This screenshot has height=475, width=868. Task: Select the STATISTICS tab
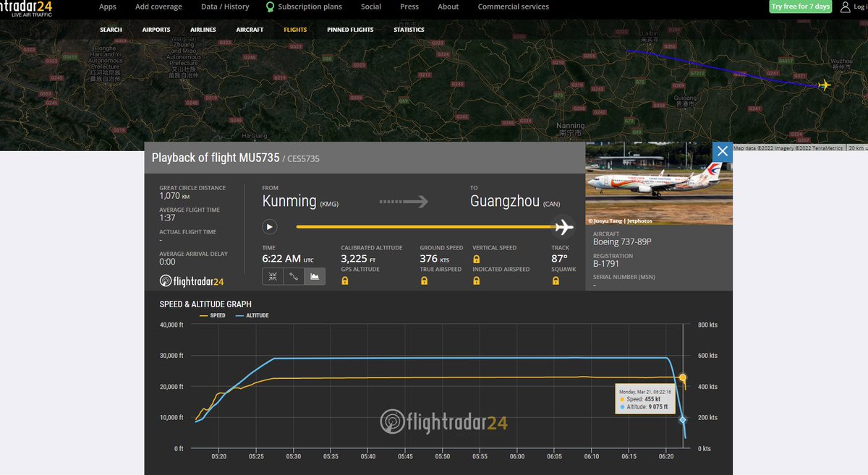[x=409, y=30]
